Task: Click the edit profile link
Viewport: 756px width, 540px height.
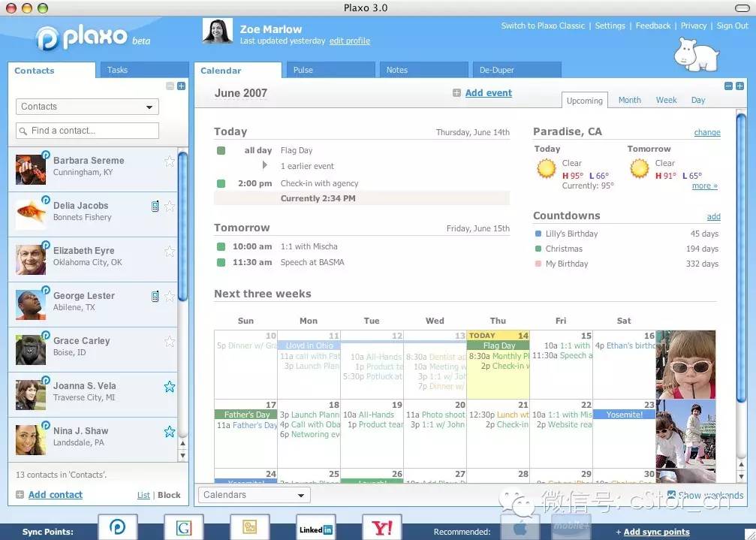Action: click(x=350, y=41)
